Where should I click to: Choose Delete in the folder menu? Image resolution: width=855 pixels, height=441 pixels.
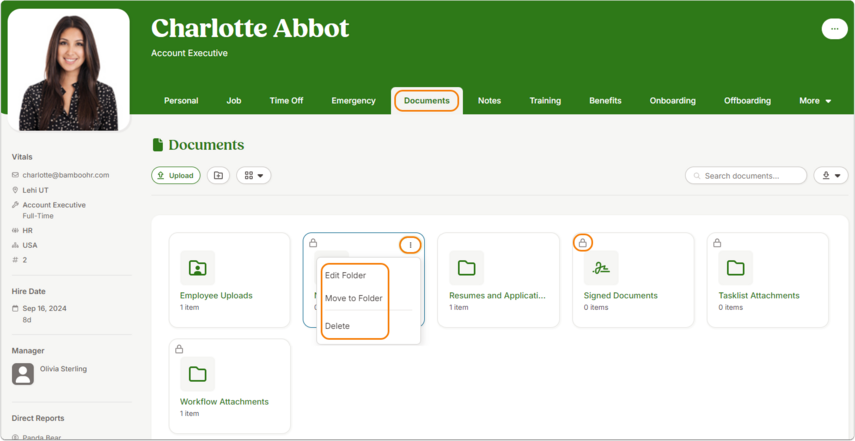pyautogui.click(x=338, y=326)
